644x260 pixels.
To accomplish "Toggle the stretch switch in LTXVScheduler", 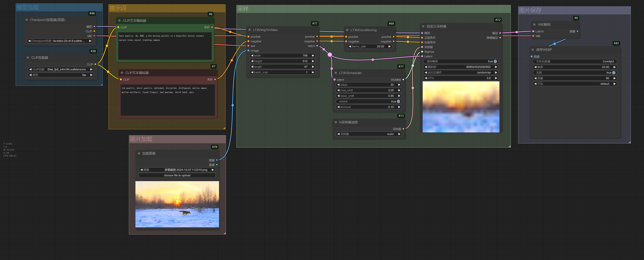I will pyautogui.click(x=398, y=101).
